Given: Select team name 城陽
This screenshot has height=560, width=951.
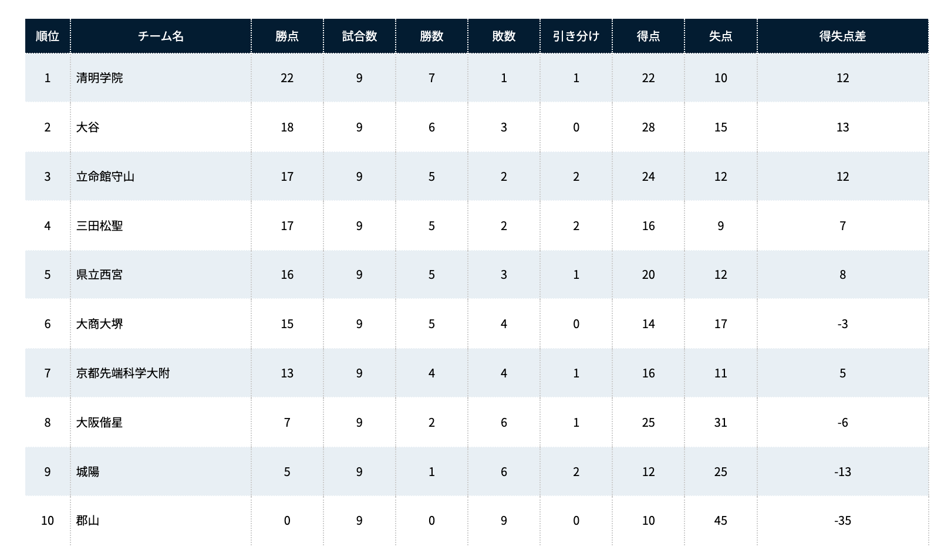Looking at the screenshot, I should coord(88,472).
